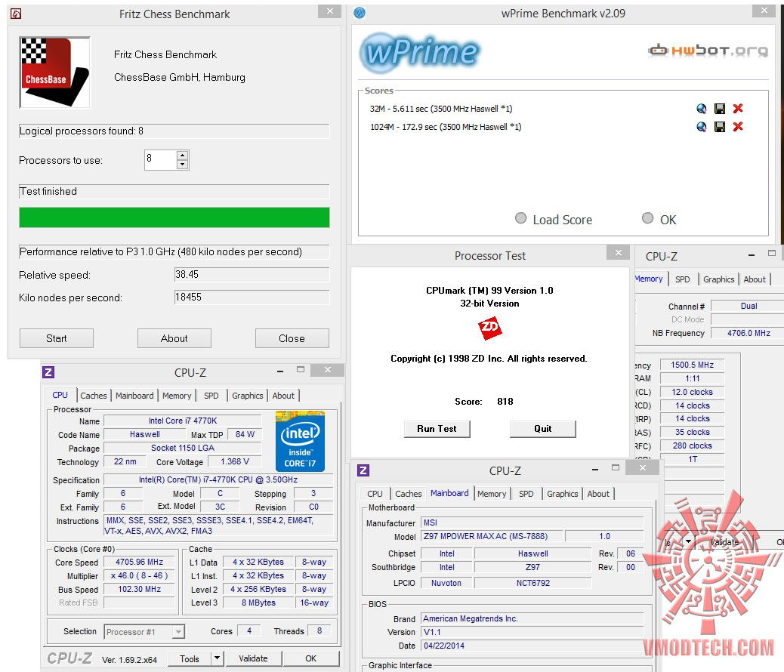Open Graphics tab in Mainboard window

pyautogui.click(x=562, y=494)
